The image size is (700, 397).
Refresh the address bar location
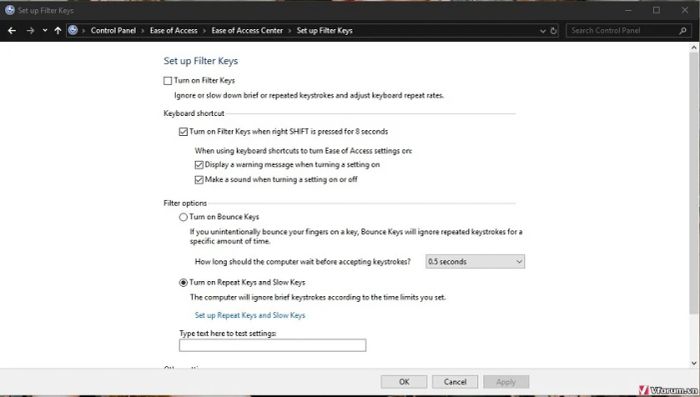[554, 31]
